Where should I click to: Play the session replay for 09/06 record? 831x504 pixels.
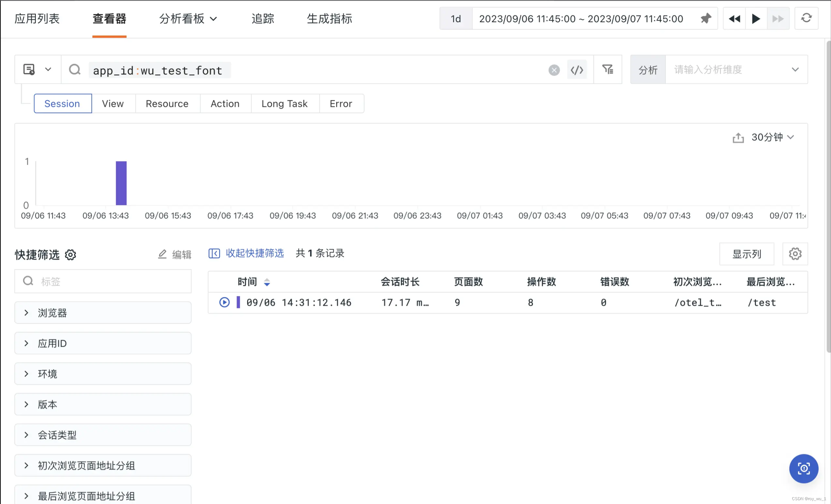tap(224, 302)
